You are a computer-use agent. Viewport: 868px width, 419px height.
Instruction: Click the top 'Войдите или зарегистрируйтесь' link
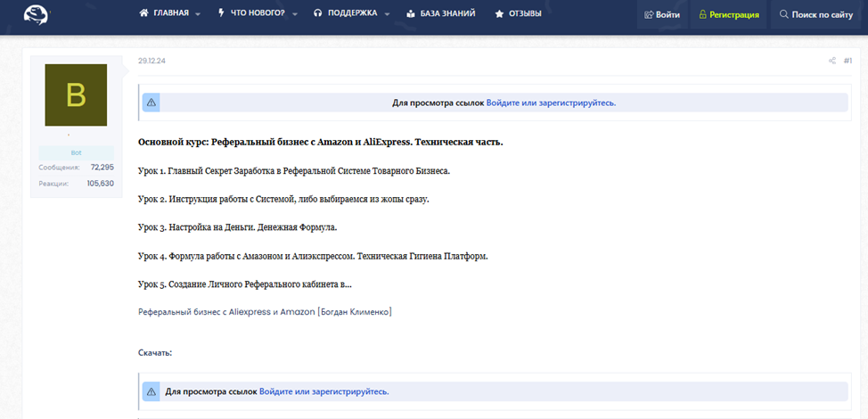click(551, 103)
